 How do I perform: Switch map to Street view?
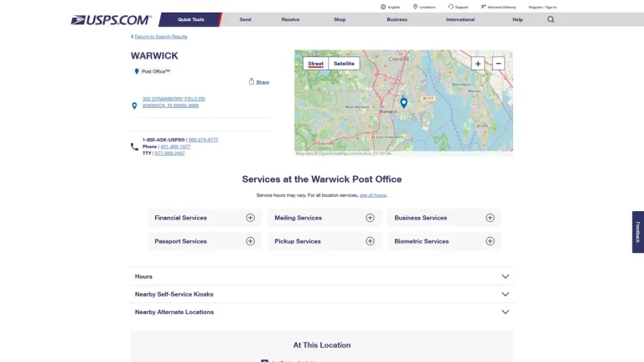[x=316, y=64]
